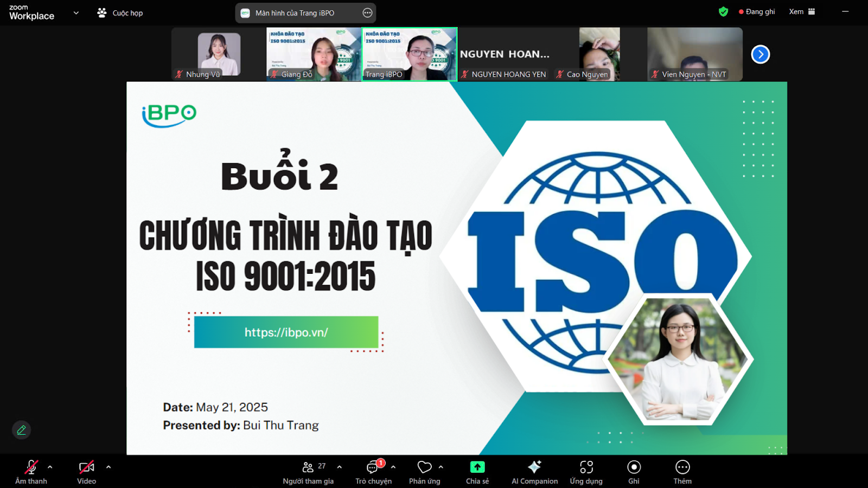Screen dimensions: 868x488
Task: Open the Trò chuyện chat icon
Action: pos(373,467)
